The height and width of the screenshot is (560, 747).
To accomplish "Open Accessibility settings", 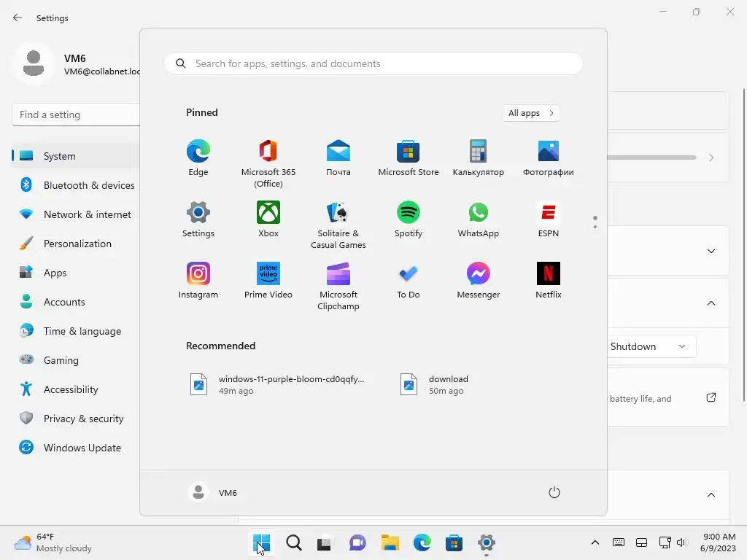I will tap(76, 389).
